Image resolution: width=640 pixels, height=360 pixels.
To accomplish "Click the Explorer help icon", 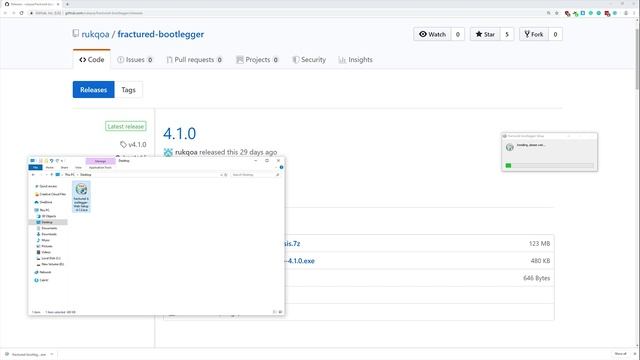I will point(281,167).
